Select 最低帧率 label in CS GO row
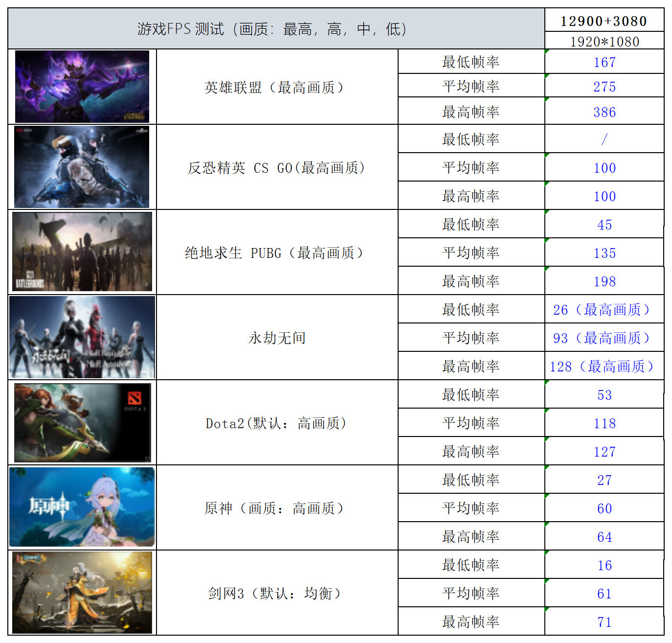The width and height of the screenshot is (672, 643). 471,139
